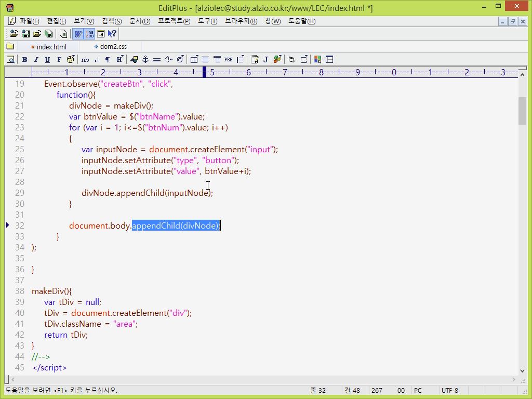Click the '칸 48' status bar entry
The height and width of the screenshot is (399, 532).
[352, 391]
